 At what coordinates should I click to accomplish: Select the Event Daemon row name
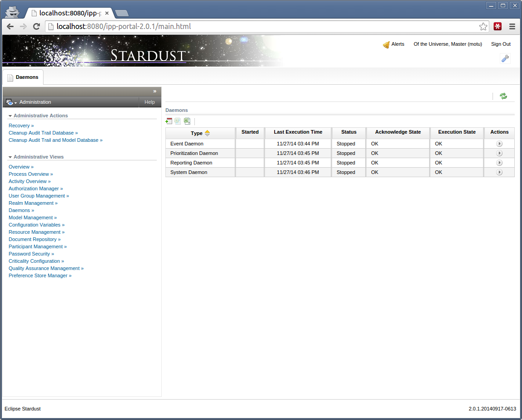pyautogui.click(x=187, y=144)
